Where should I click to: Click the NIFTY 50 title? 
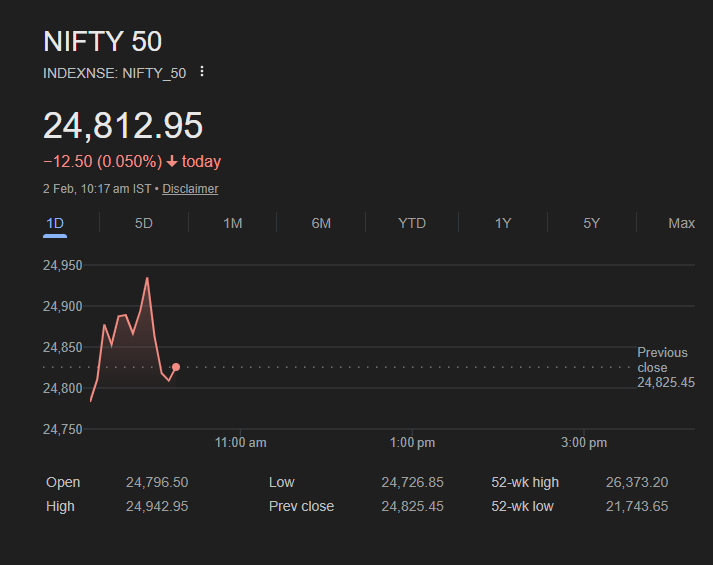tap(102, 41)
